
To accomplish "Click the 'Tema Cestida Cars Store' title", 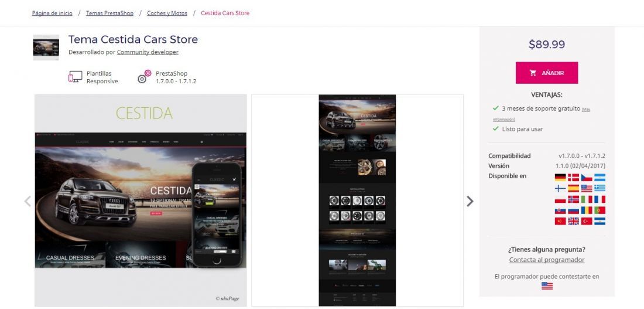I will tap(133, 39).
